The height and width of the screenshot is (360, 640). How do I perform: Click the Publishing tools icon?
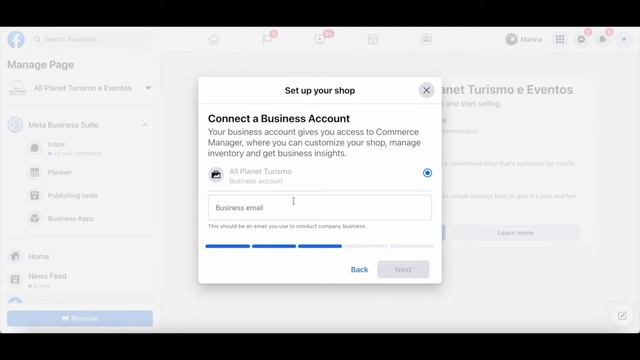[x=35, y=196]
